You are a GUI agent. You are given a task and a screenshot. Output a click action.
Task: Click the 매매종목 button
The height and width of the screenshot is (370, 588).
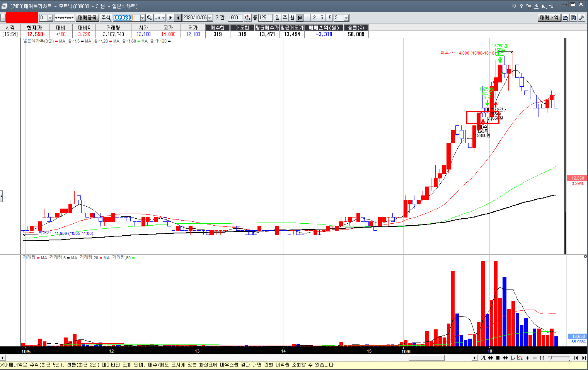pos(87,18)
